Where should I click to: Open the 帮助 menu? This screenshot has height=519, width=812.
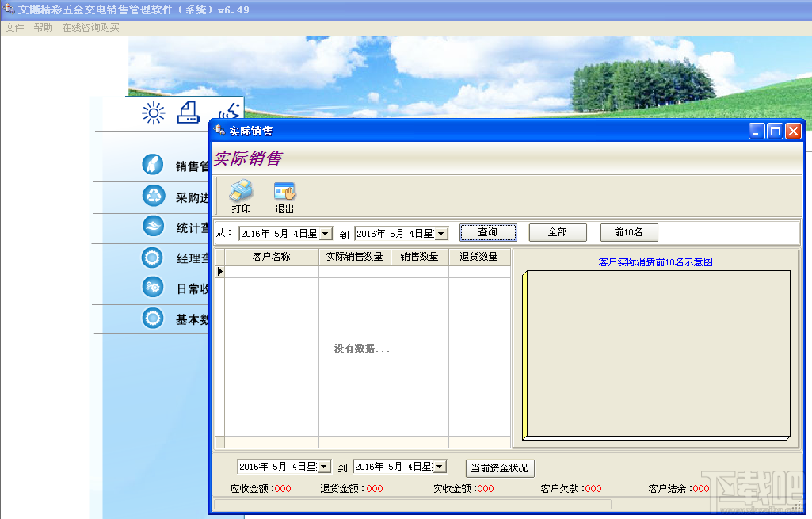44,28
